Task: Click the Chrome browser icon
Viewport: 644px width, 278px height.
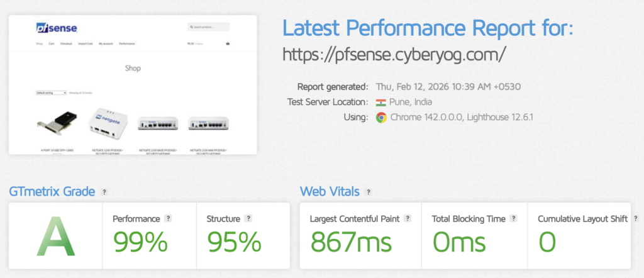Action: click(380, 117)
